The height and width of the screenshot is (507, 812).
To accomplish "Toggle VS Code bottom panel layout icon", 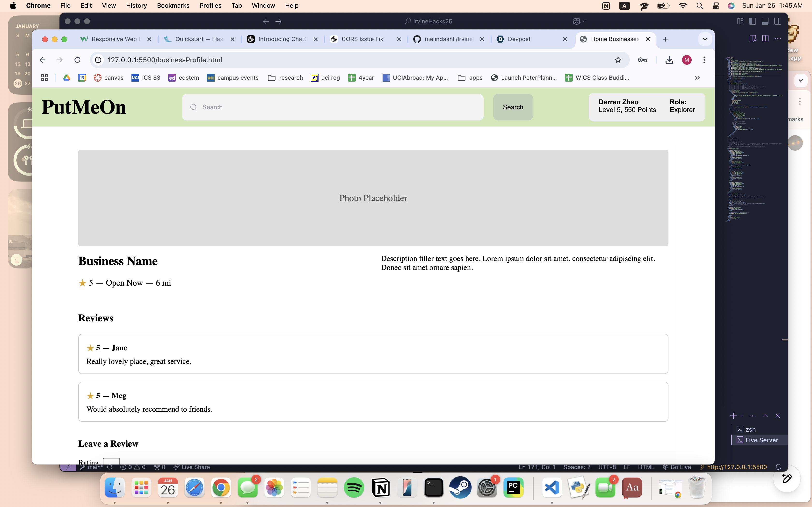I will coord(765,21).
